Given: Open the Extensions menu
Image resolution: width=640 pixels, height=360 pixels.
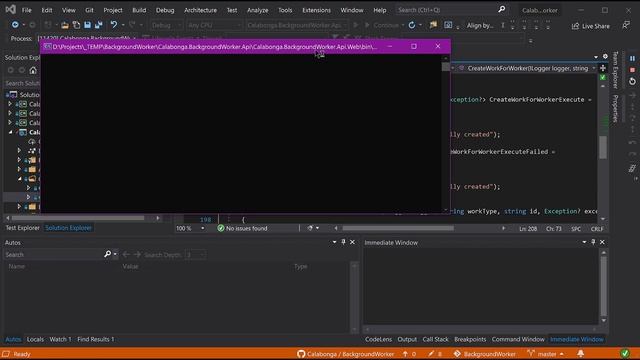Looking at the screenshot, I should 316,10.
